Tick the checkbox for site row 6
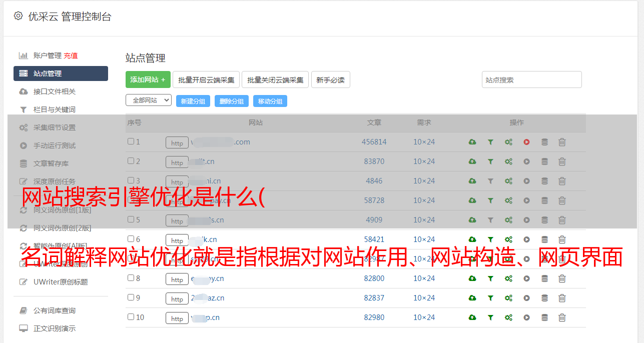 (131, 239)
